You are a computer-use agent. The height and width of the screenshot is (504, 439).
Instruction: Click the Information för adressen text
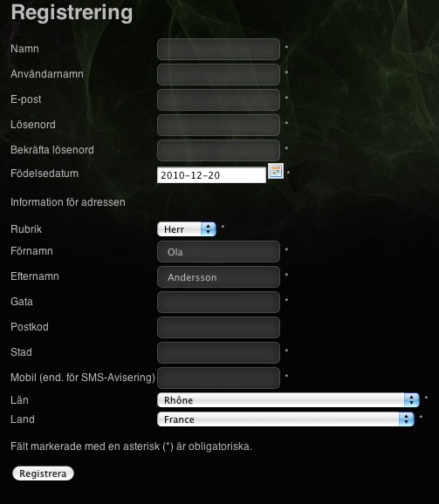[68, 202]
